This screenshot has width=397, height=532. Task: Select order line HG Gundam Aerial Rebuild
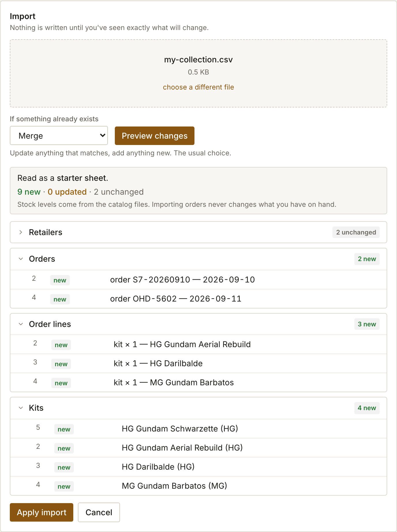198,344
